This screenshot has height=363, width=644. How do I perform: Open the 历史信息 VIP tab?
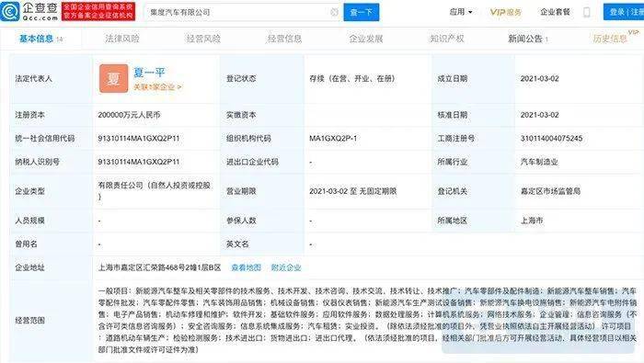(610, 39)
